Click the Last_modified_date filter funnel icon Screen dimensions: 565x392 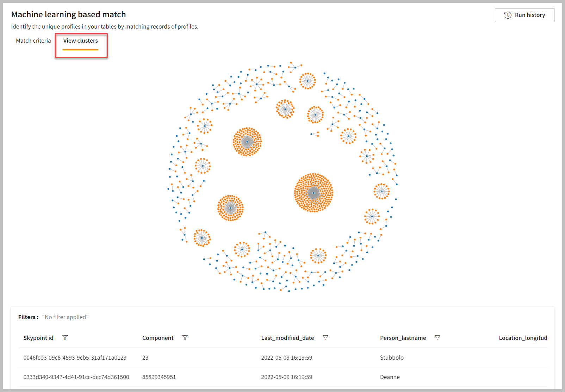point(325,338)
